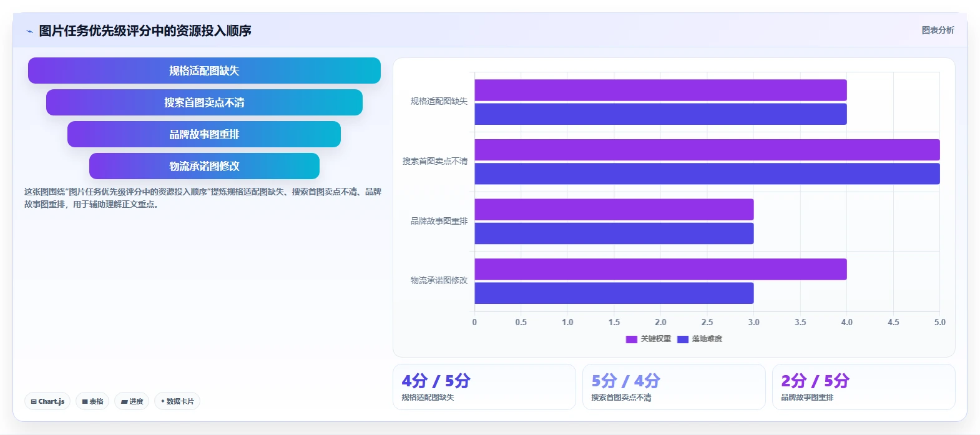The image size is (980, 435).
Task: Click the Chart.js tag chip
Action: pos(47,401)
